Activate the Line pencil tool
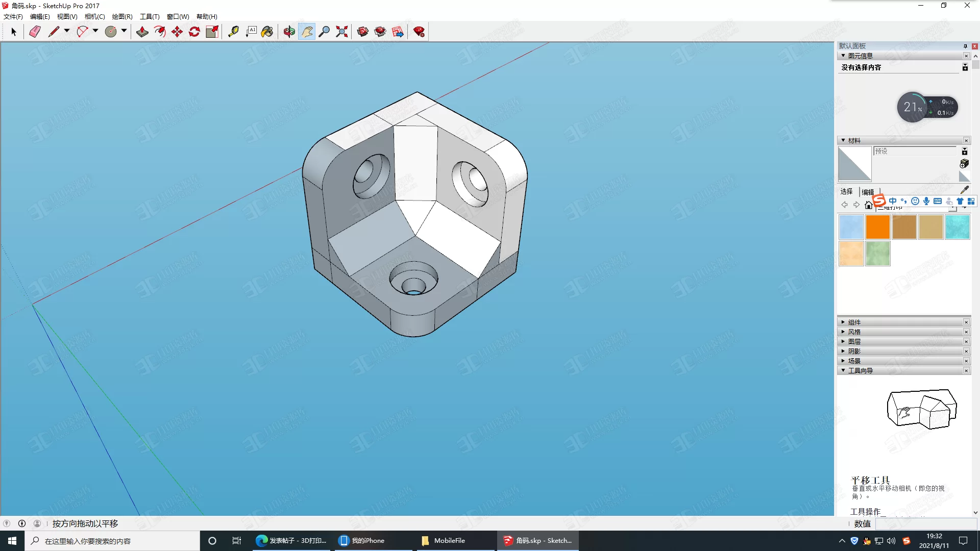The image size is (980, 551). (x=54, y=32)
